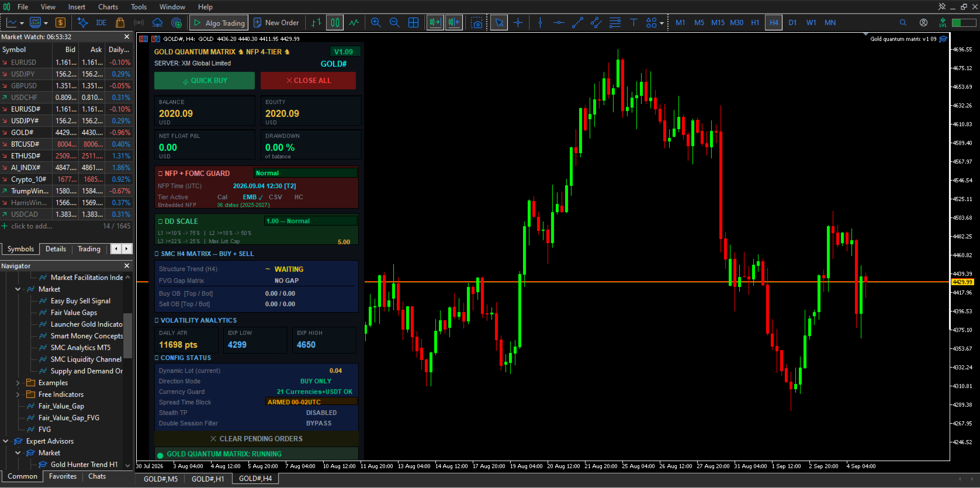This screenshot has width=980, height=488.
Task: Zoom in on the chart
Action: click(376, 23)
